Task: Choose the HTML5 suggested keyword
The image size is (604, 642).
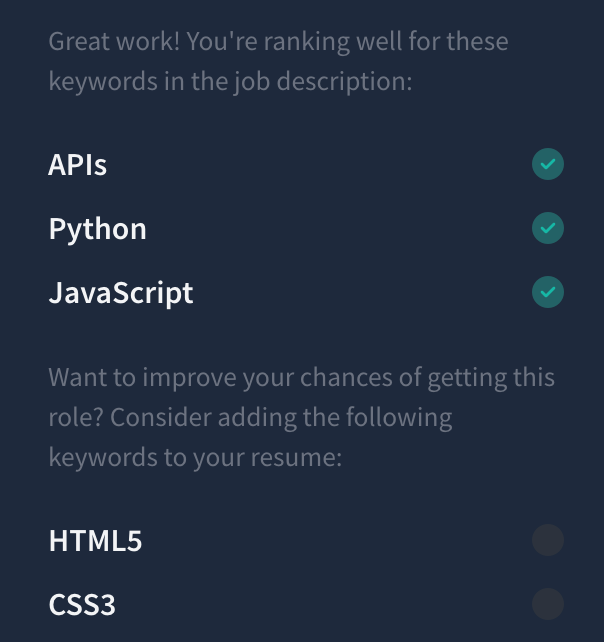Action: [x=95, y=540]
